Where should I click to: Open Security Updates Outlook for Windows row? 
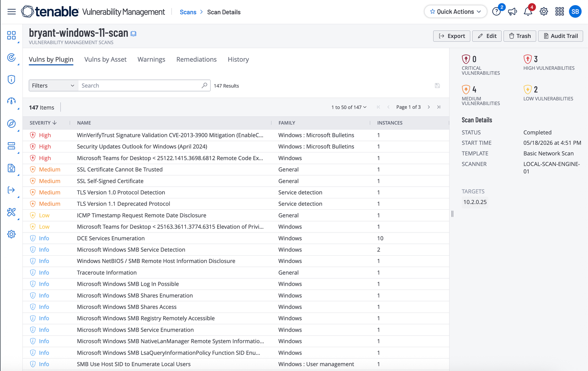click(236, 147)
